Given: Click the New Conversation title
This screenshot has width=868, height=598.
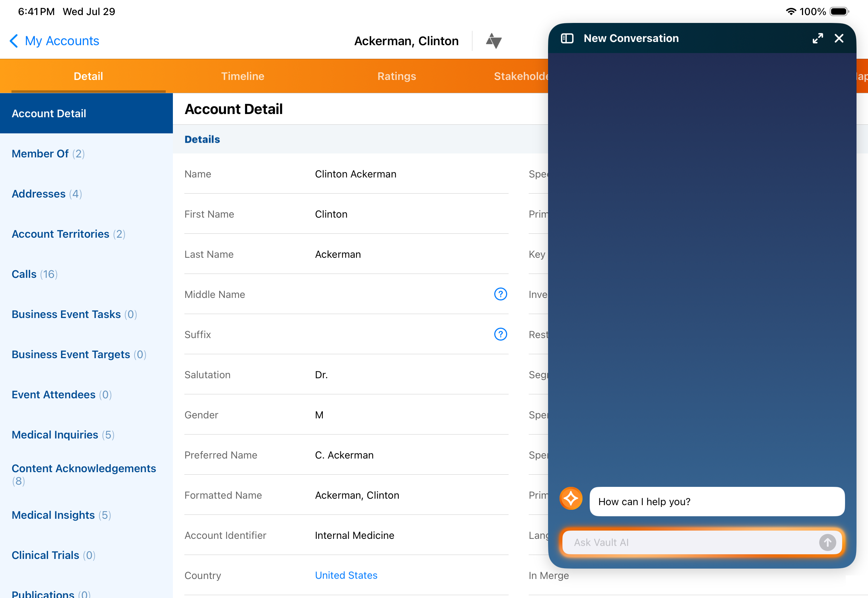Looking at the screenshot, I should 631,38.
